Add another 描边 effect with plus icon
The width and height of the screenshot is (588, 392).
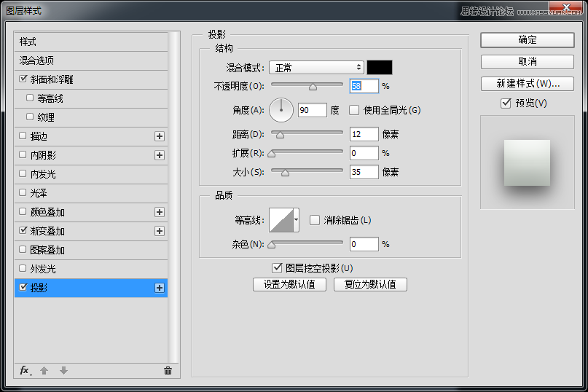click(160, 136)
